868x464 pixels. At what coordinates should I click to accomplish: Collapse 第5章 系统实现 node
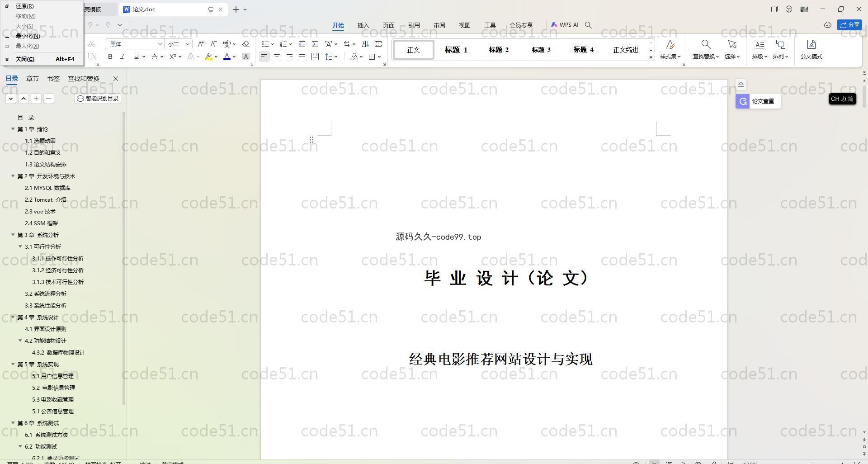(13, 364)
